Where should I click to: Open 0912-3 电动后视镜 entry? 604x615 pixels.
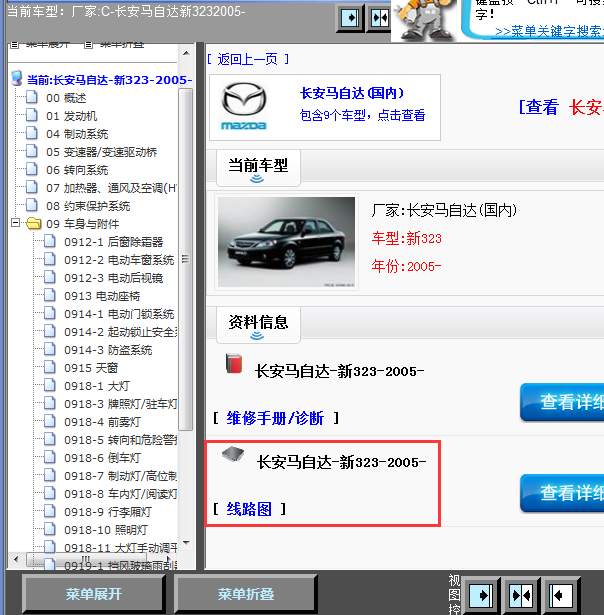[113, 278]
